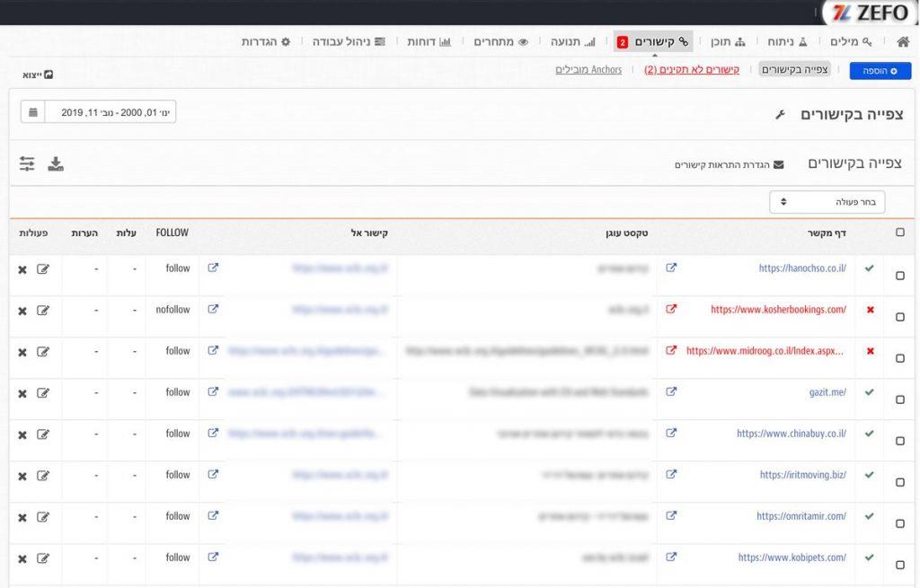920x588 pixels.
Task: Check the box for chinabuy.co.il row
Action: pyautogui.click(x=900, y=441)
